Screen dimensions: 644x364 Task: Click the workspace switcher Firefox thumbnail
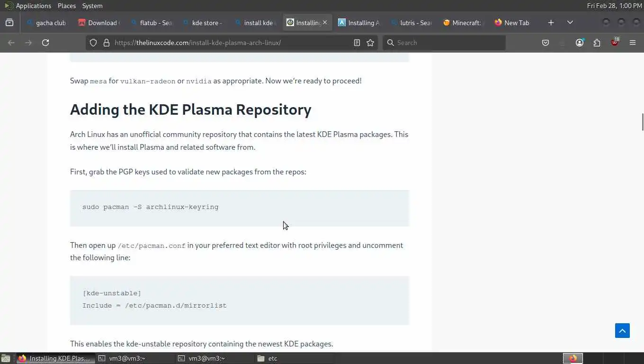[x=573, y=358]
